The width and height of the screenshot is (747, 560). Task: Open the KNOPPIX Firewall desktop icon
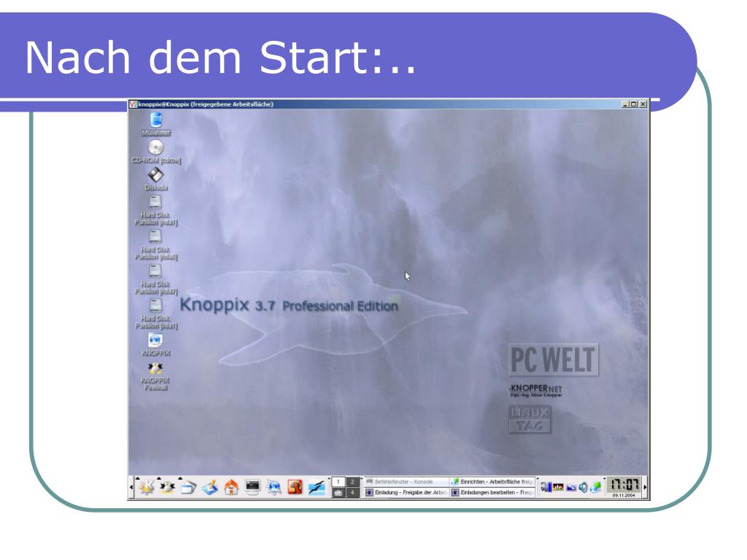tap(156, 376)
